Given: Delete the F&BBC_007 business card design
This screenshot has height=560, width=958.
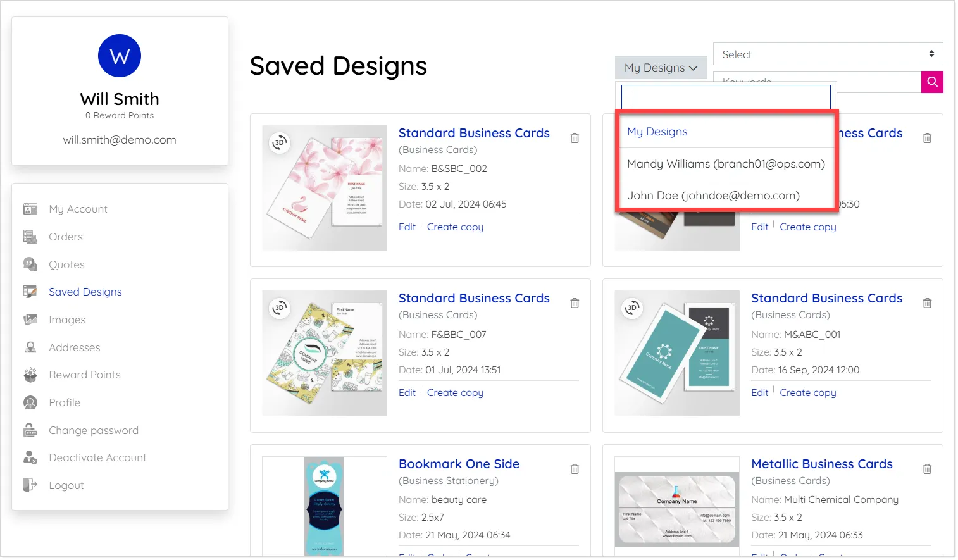Looking at the screenshot, I should coord(575,303).
